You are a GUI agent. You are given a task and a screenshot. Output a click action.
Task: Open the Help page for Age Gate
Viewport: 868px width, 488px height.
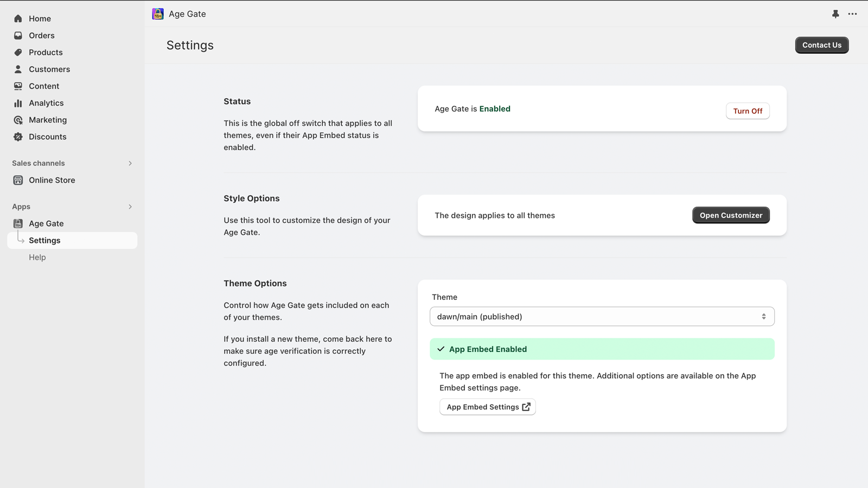(37, 257)
